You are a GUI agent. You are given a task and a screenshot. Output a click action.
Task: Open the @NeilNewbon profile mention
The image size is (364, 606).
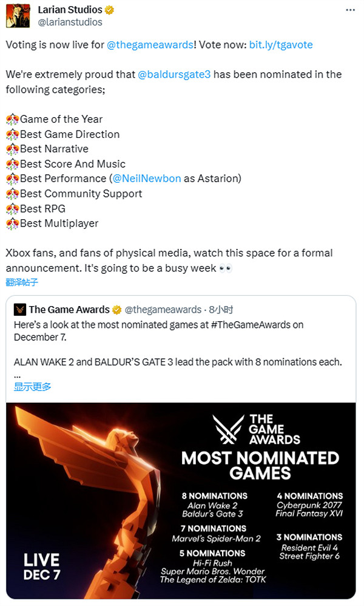click(x=146, y=179)
